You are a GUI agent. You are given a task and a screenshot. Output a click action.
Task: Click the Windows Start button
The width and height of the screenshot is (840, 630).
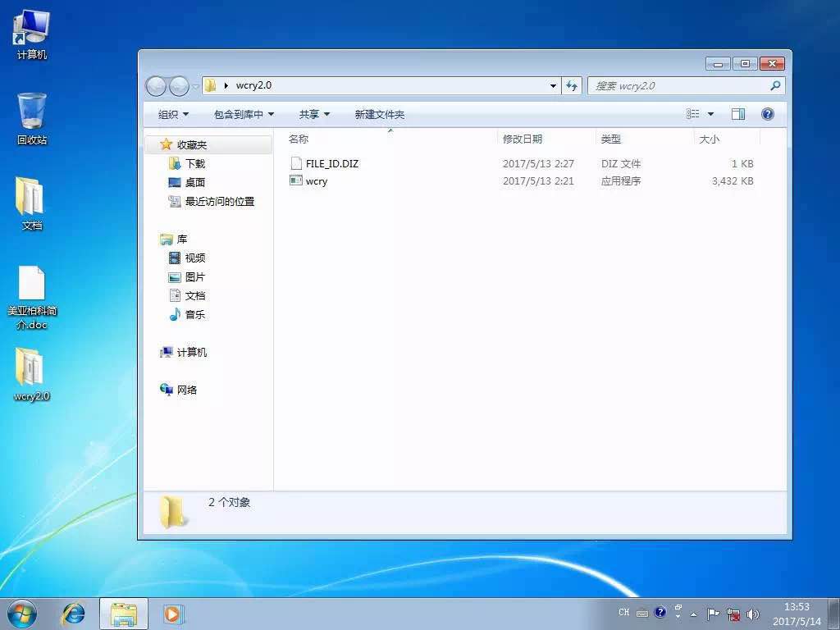tap(22, 614)
